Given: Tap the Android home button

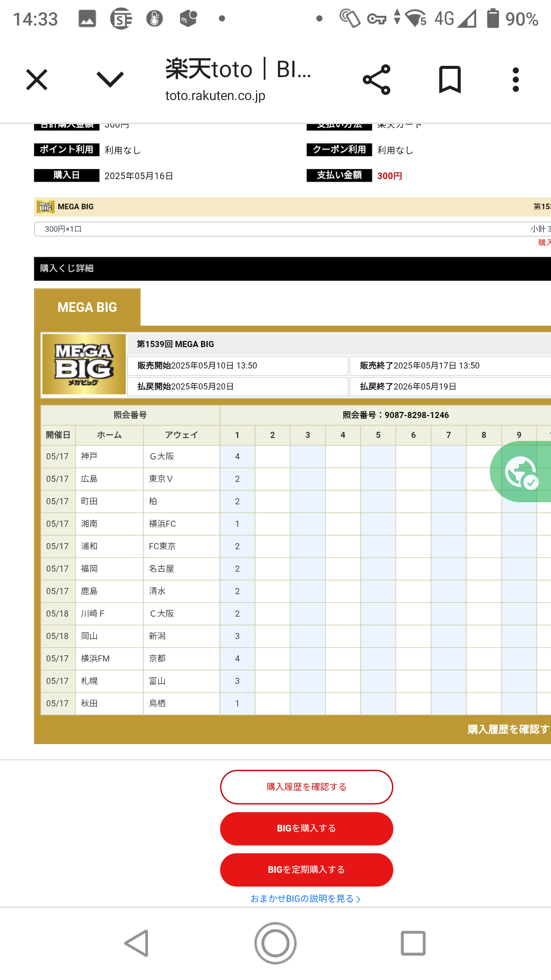Looking at the screenshot, I should [x=275, y=943].
